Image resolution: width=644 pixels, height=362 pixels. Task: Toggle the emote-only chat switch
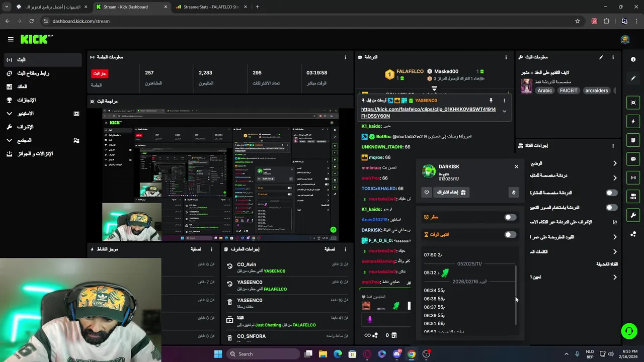611,207
